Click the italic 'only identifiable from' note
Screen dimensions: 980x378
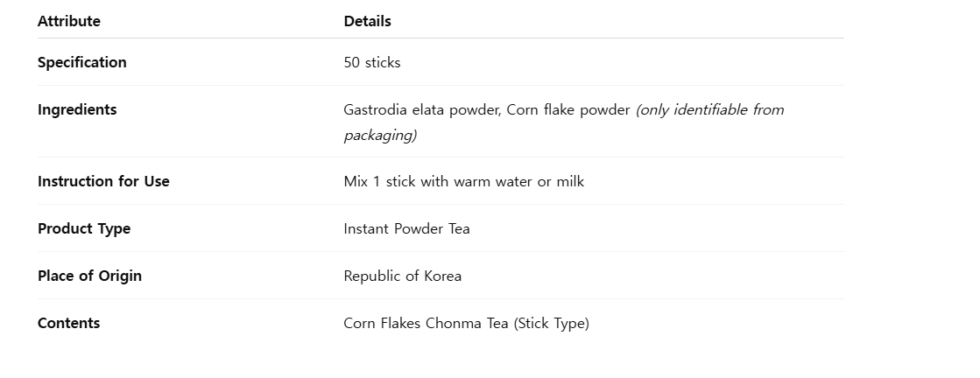[x=711, y=110]
